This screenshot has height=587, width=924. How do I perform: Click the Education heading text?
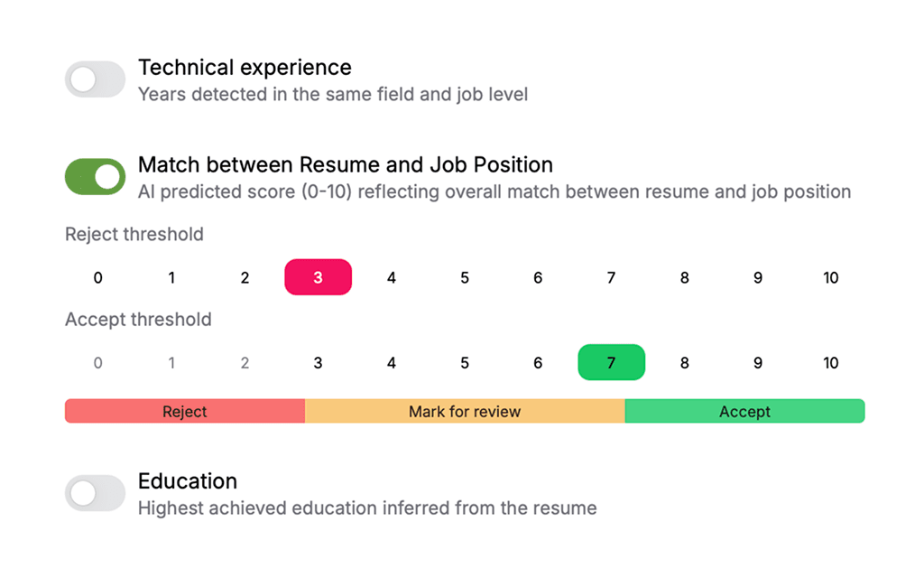point(187,481)
